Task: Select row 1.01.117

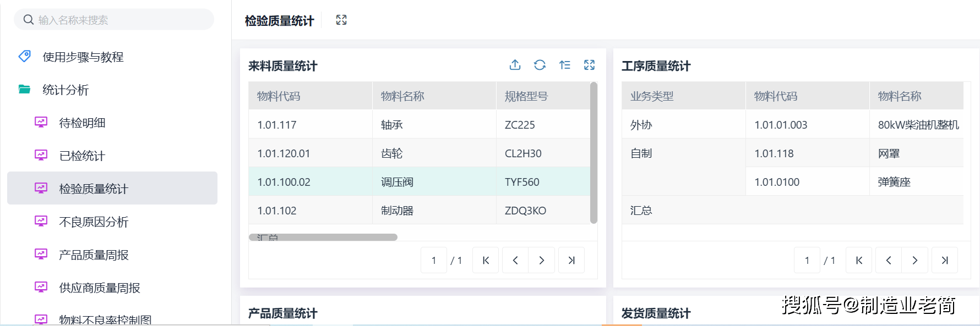Action: pos(419,124)
